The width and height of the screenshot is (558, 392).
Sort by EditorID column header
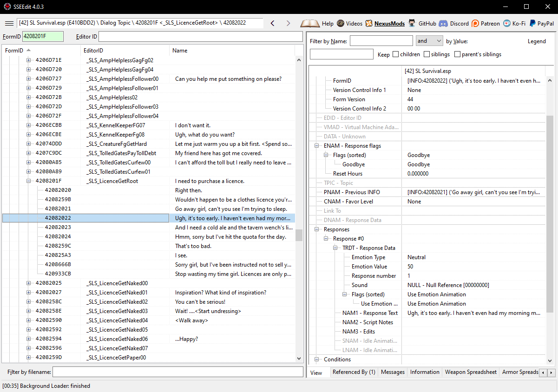point(125,50)
